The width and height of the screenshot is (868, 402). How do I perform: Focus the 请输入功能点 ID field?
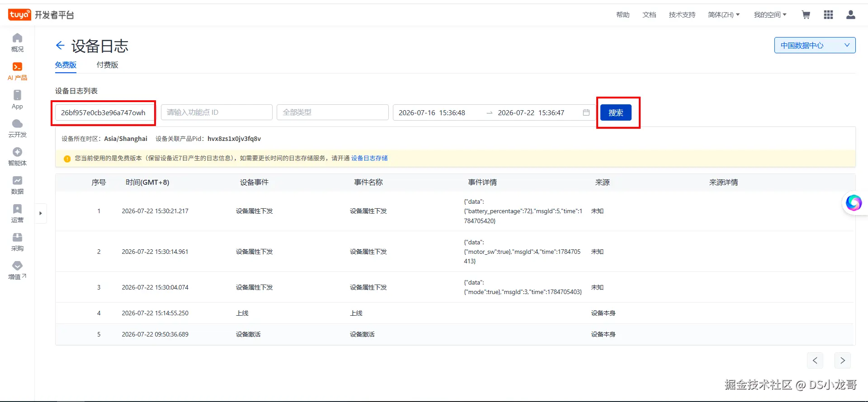(x=217, y=112)
